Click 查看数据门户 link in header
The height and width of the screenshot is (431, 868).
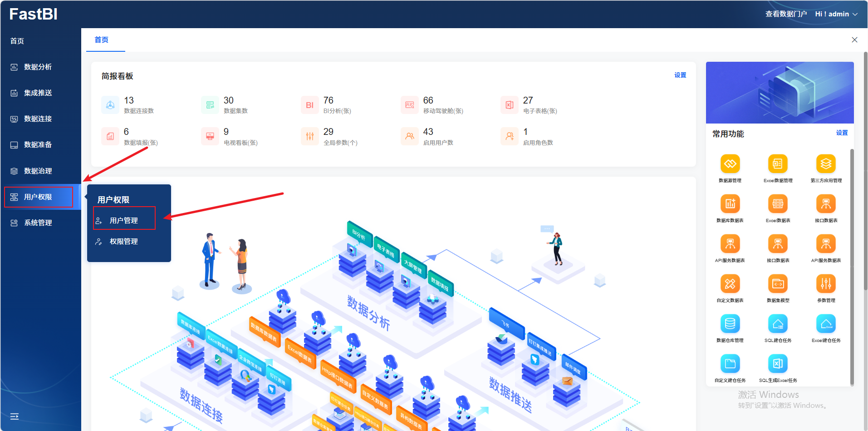(786, 14)
